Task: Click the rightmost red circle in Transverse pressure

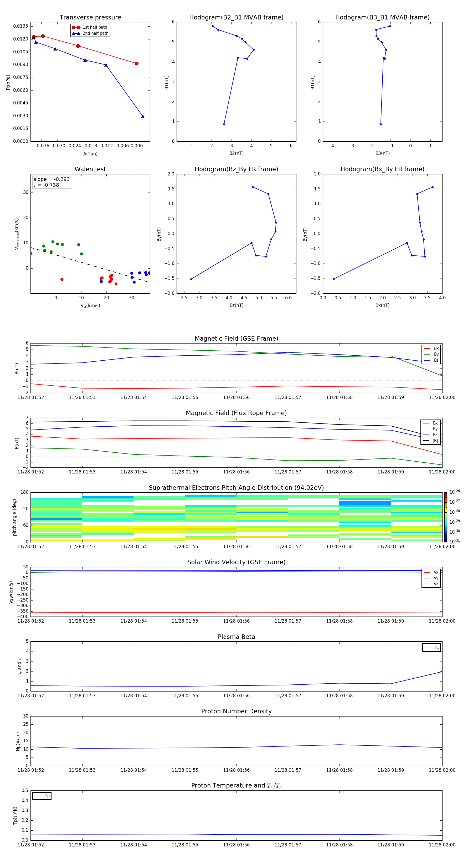Action: click(x=137, y=64)
